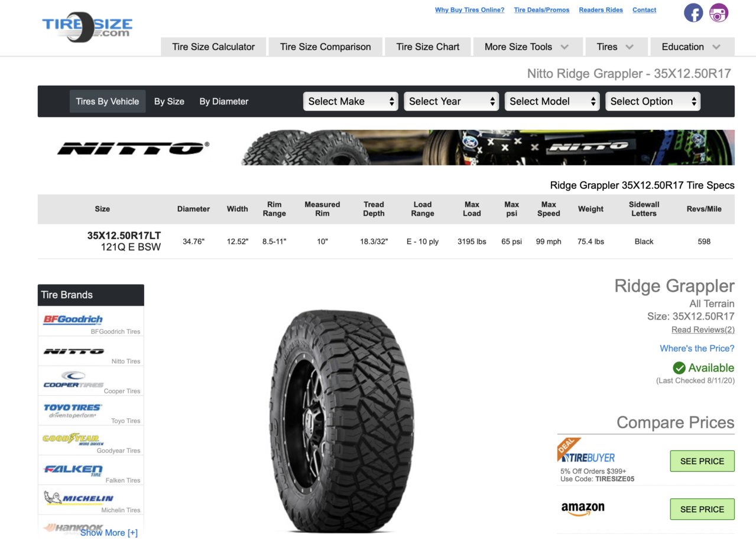Image resolution: width=756 pixels, height=544 pixels.
Task: Select Falken Tires brand logo
Action: (73, 470)
